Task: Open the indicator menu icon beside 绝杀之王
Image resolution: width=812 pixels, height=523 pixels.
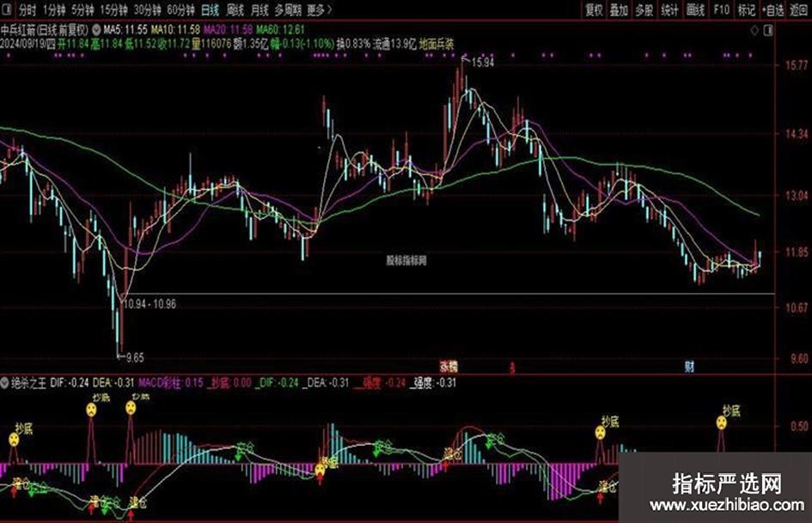Action: pos(4,383)
